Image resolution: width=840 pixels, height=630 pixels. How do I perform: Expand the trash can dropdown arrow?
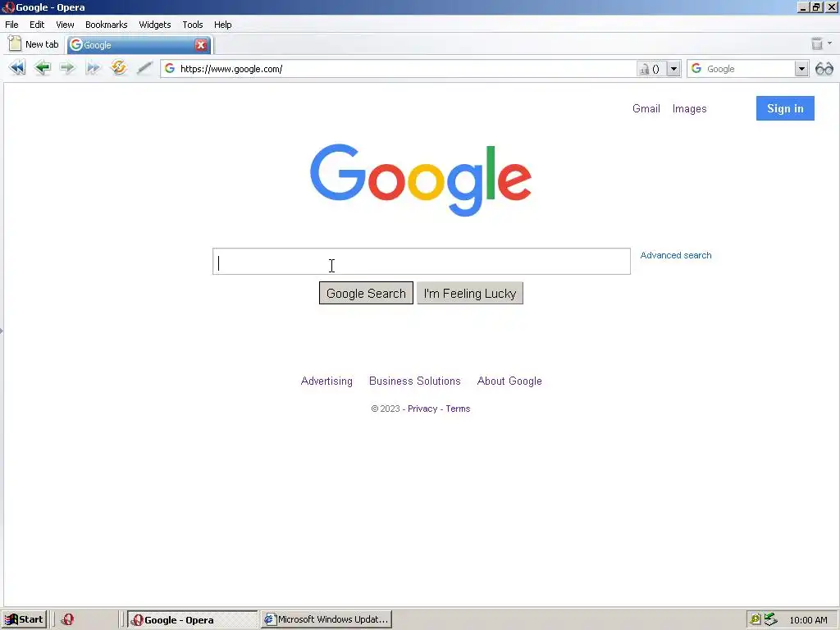click(x=830, y=43)
